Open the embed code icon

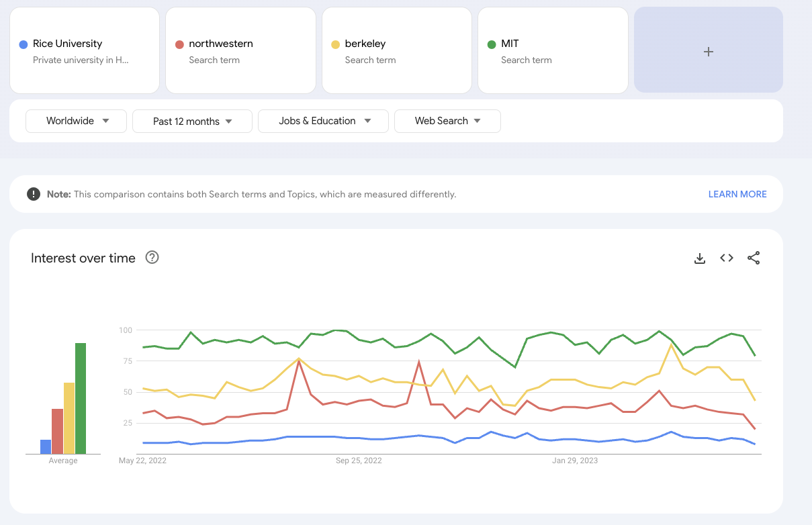click(726, 258)
